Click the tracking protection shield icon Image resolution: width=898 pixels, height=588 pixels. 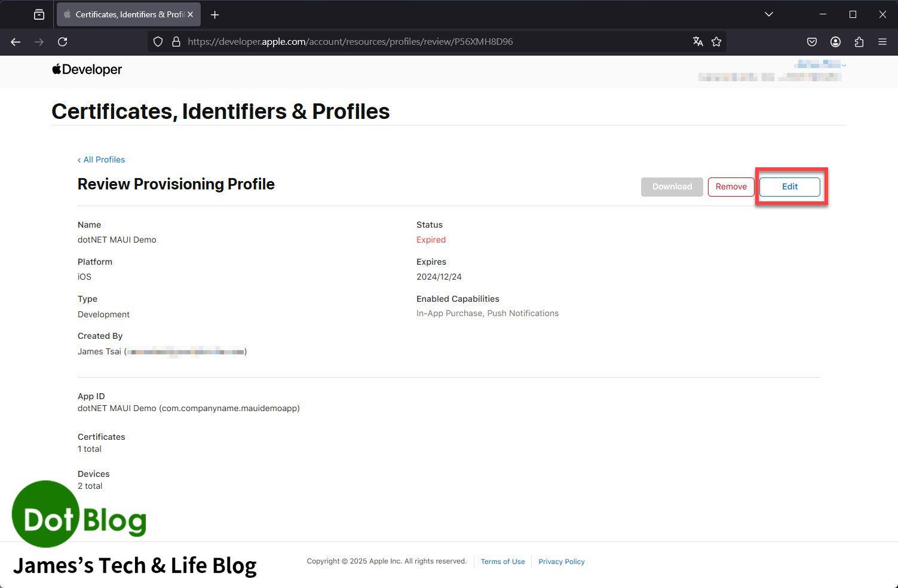pos(158,42)
